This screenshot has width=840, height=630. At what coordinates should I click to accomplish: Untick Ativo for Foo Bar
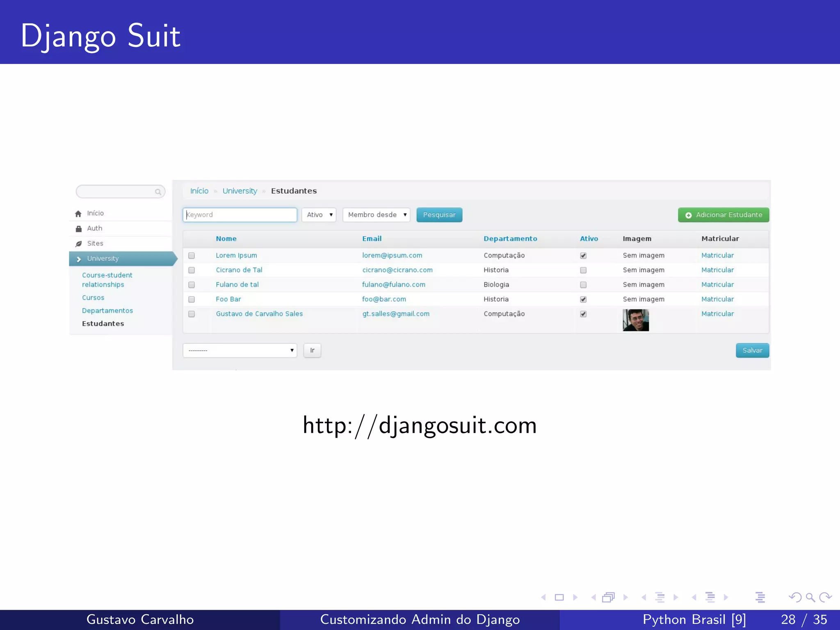(x=583, y=299)
